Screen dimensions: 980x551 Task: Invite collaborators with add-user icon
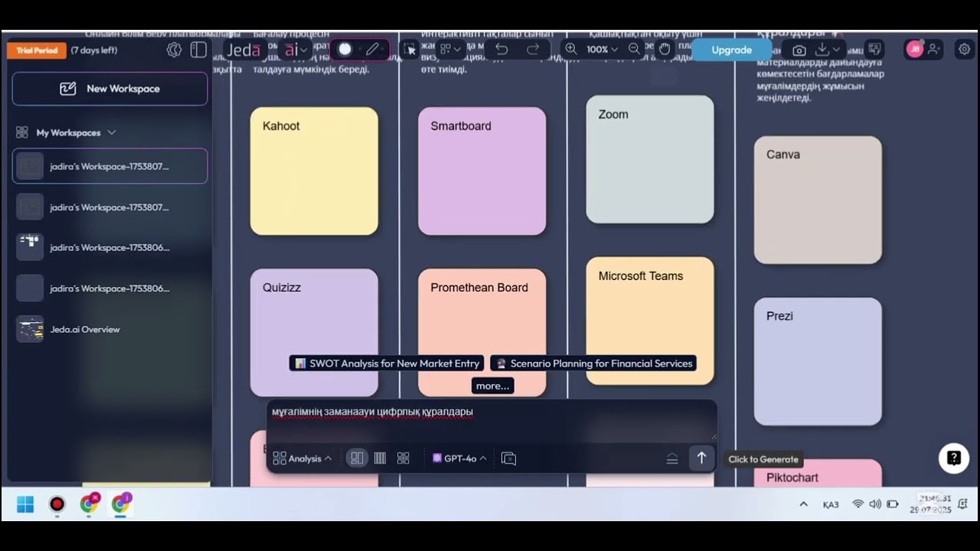(934, 50)
